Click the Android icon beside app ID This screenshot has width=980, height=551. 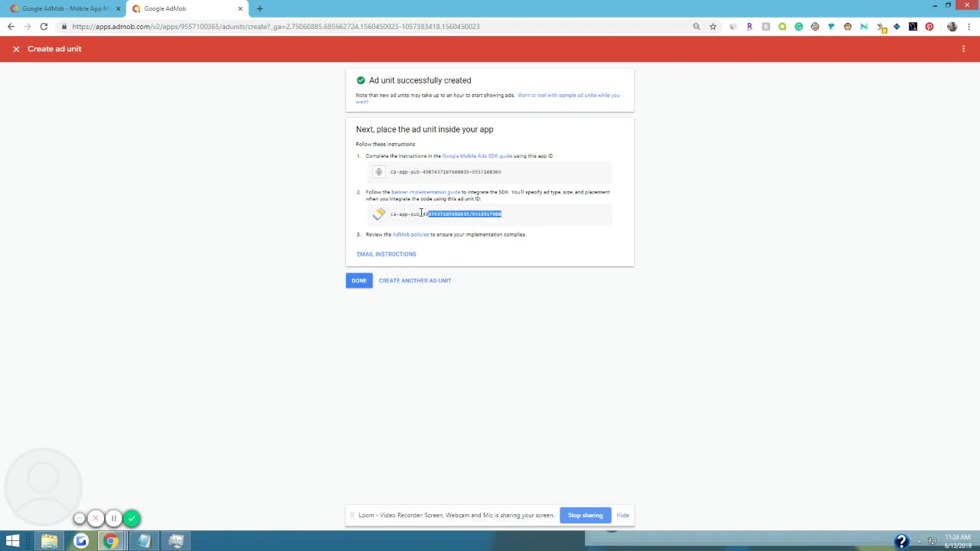(x=378, y=172)
